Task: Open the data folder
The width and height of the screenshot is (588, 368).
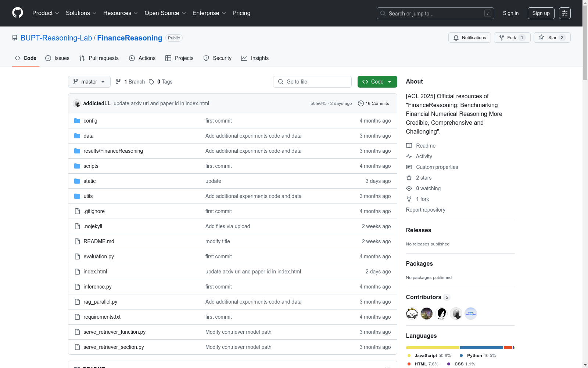Action: click(x=89, y=136)
